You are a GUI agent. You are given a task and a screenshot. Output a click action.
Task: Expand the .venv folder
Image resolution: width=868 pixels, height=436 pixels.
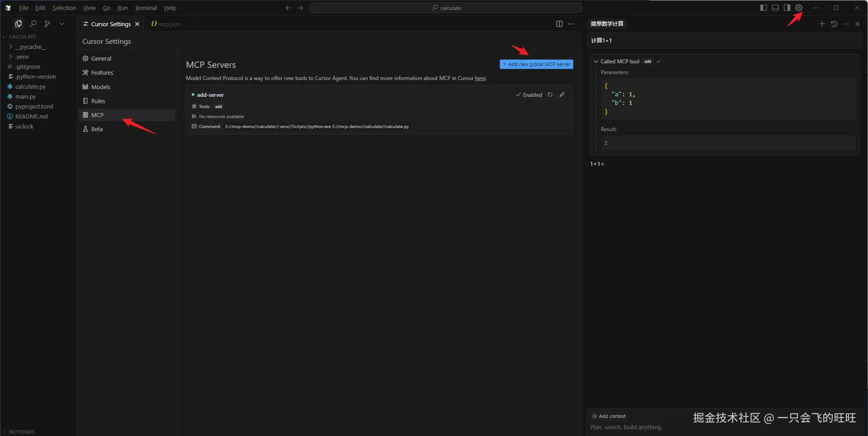coord(38,57)
